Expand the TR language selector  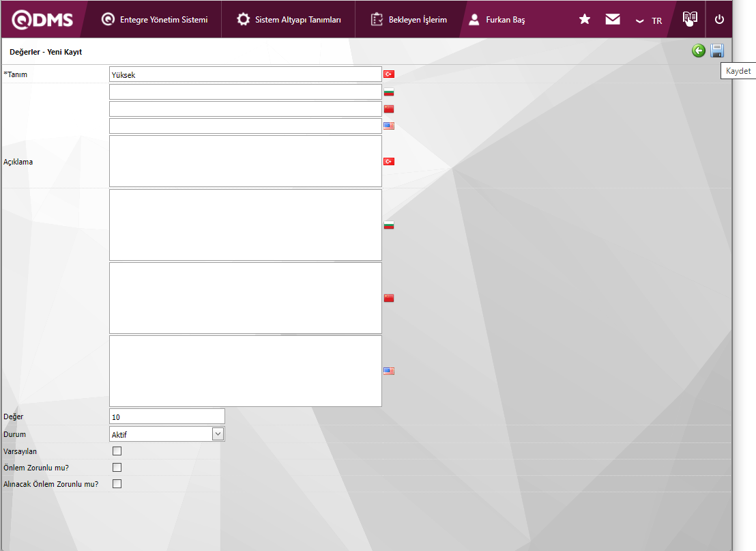coord(649,20)
